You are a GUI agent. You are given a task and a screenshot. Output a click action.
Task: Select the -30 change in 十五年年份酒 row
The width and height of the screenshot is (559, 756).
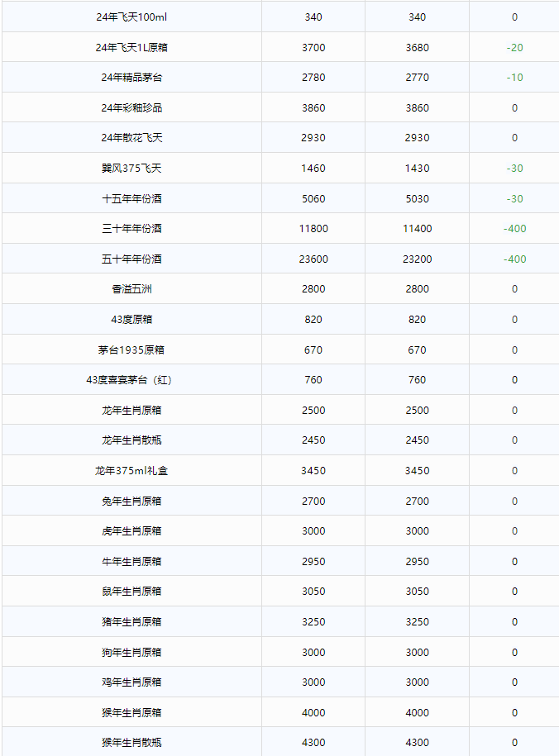tap(514, 198)
